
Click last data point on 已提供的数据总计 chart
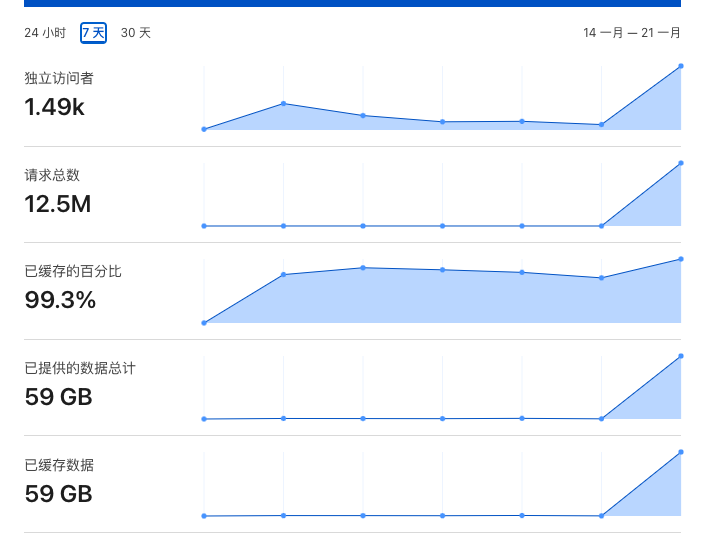pyautogui.click(x=681, y=356)
